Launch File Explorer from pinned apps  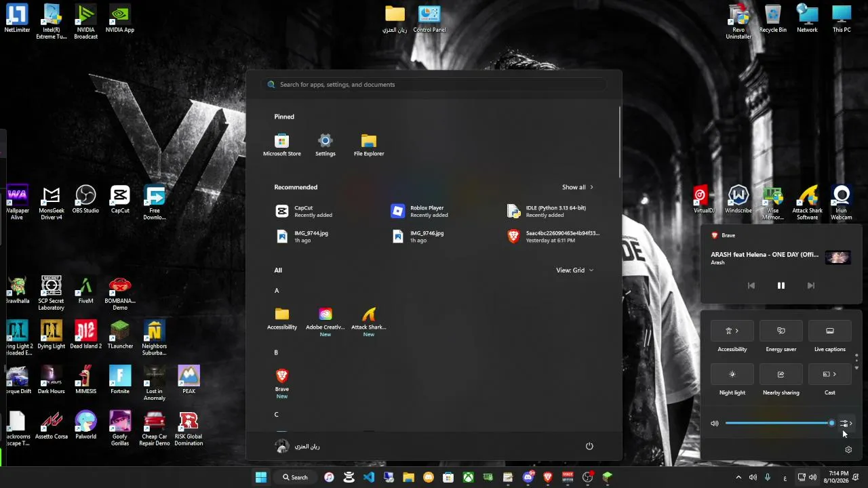pos(369,145)
